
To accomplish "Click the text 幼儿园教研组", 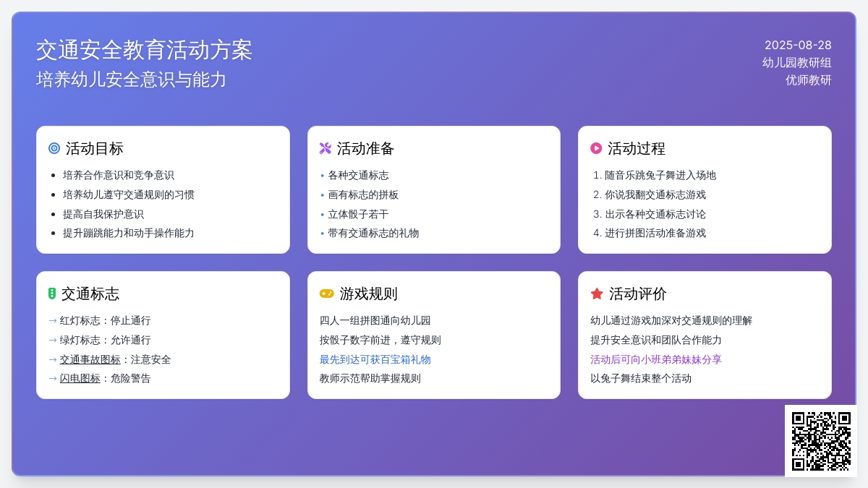I will pos(797,62).
